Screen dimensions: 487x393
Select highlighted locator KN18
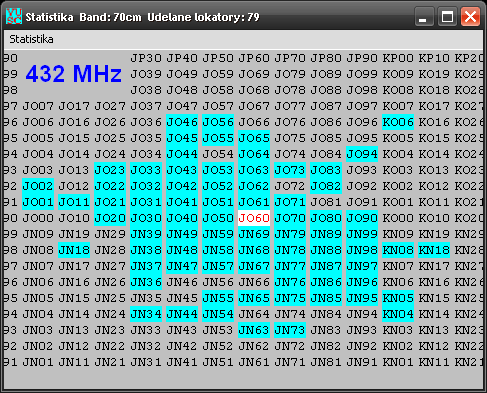434,250
